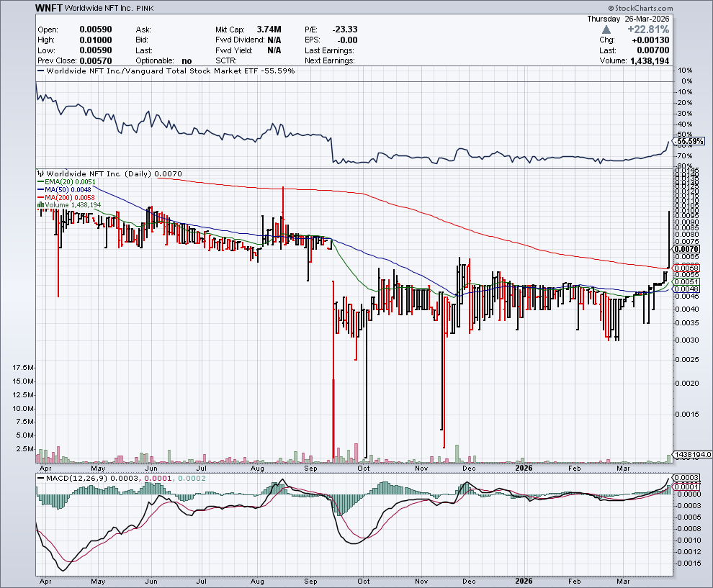Click the StockCharts.com watermark text
The height and width of the screenshot is (588, 713).
coord(640,8)
